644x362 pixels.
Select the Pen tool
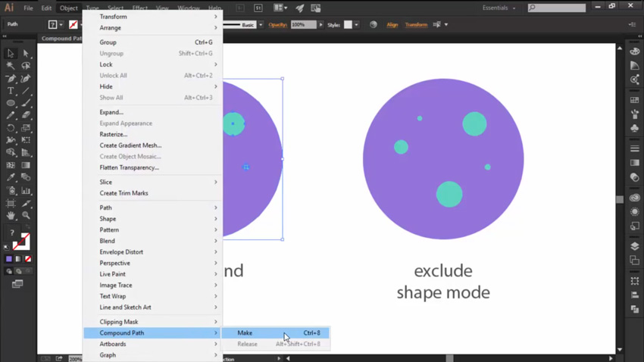click(x=11, y=79)
